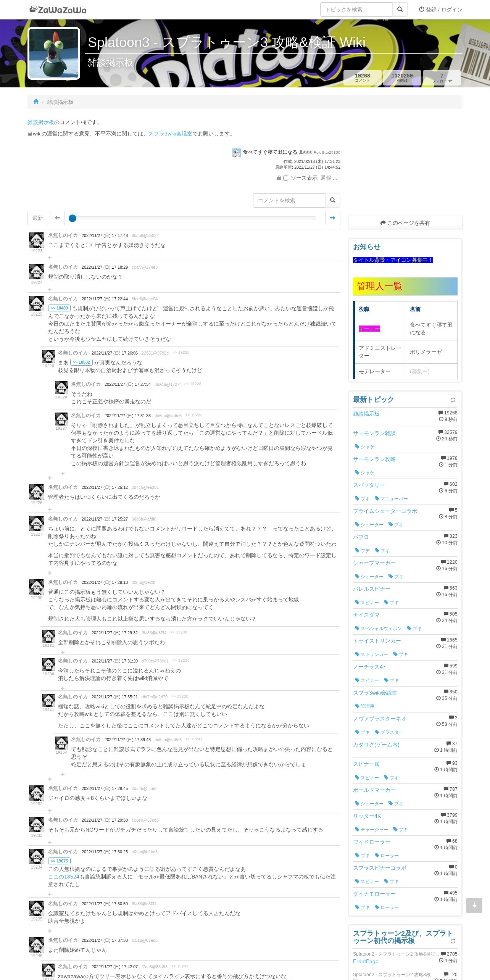The width and height of the screenshot is (490, 980).
Task: Click the ローラー tag under ワイドローラー
Action: pyautogui.click(x=387, y=855)
